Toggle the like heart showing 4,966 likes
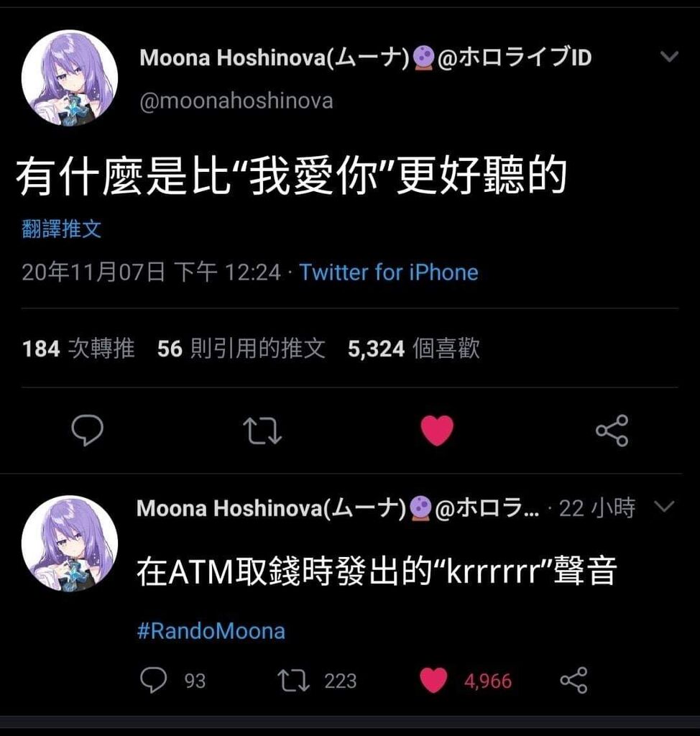 [x=433, y=680]
